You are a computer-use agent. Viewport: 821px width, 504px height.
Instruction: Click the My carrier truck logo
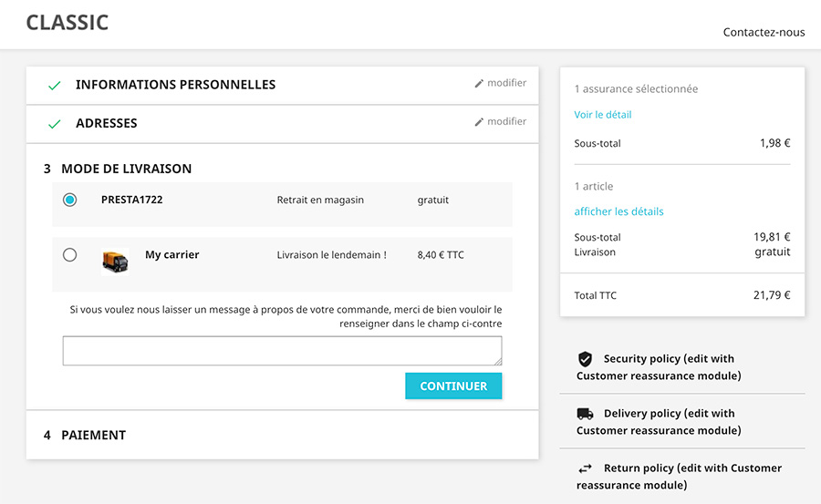tap(115, 262)
